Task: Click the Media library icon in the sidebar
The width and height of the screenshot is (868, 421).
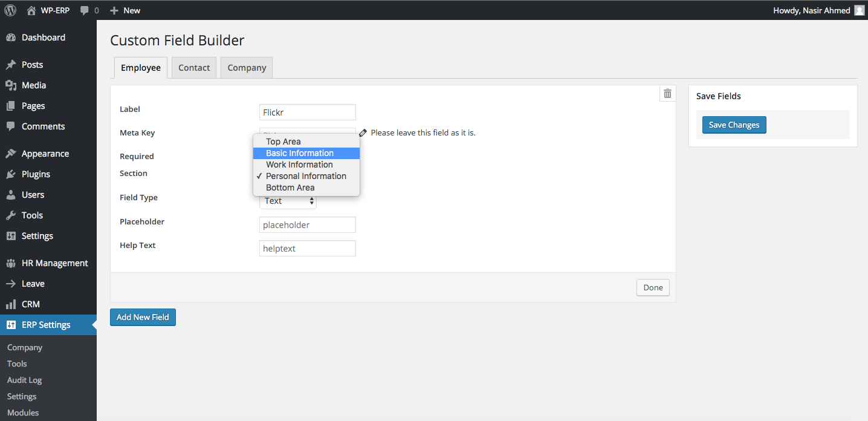Action: pos(12,85)
